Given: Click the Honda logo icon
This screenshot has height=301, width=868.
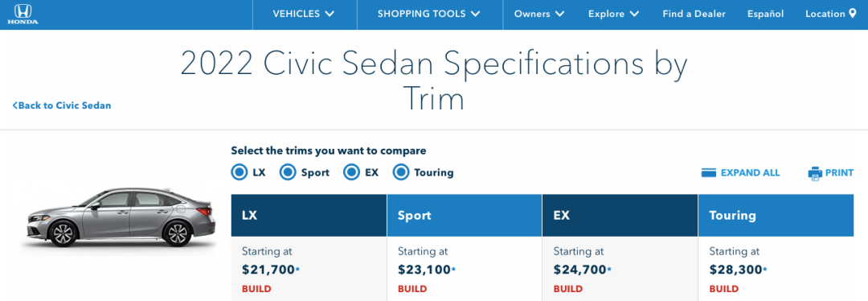Looking at the screenshot, I should (x=23, y=14).
